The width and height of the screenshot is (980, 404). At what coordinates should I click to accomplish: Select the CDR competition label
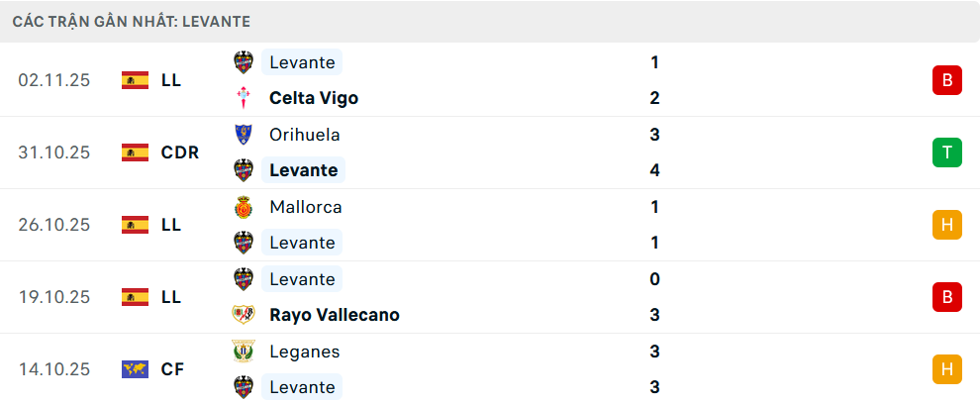coord(180,152)
